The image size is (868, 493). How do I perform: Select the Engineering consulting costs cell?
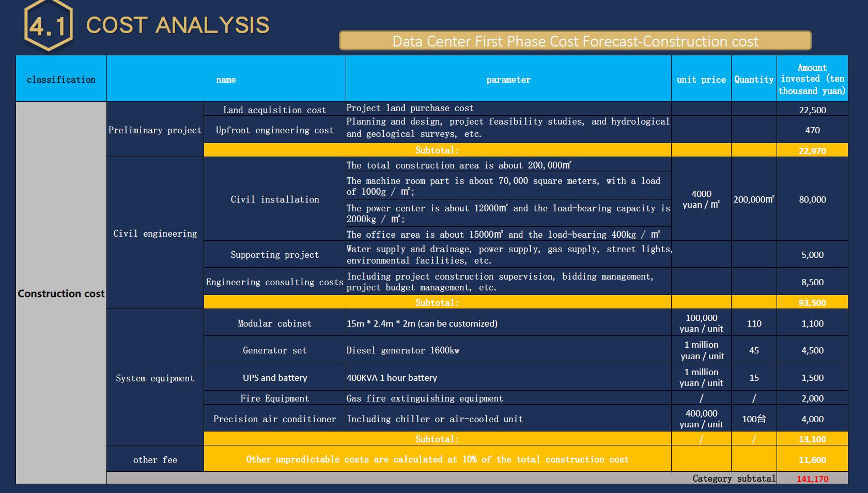[274, 282]
